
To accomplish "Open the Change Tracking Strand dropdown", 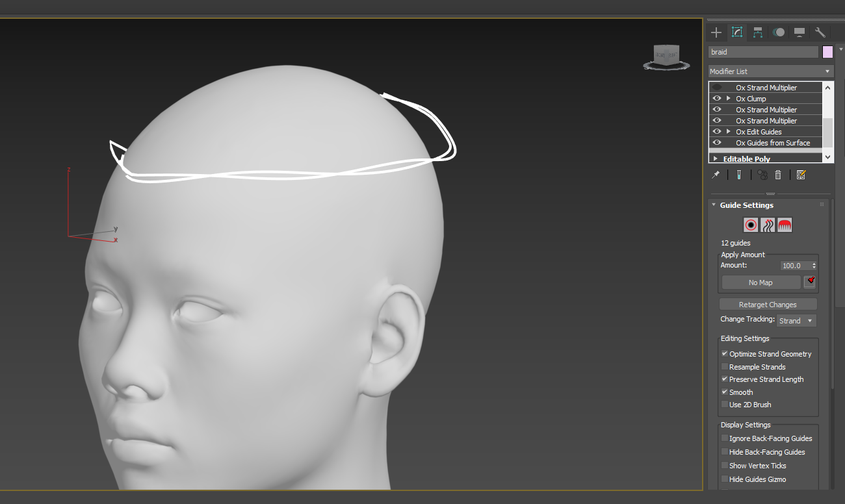I will pyautogui.click(x=796, y=321).
